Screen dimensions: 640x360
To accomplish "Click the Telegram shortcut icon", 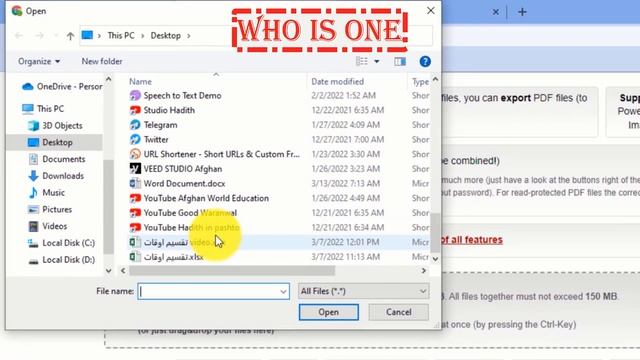I will (135, 125).
